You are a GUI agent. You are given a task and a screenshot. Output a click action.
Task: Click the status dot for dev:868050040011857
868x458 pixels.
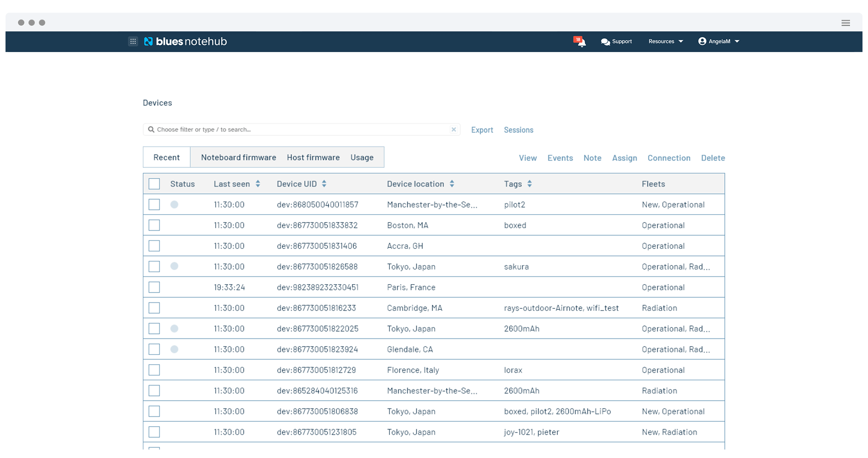[x=174, y=204]
